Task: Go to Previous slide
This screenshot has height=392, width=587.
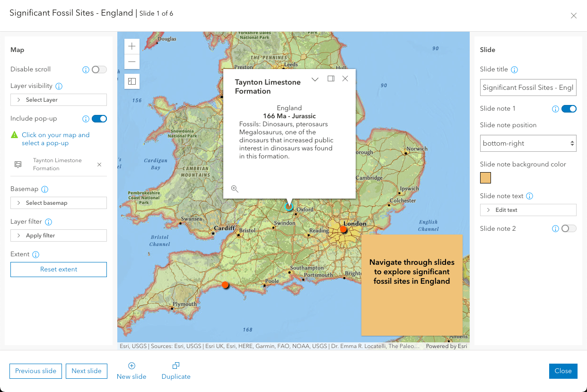Action: point(35,371)
